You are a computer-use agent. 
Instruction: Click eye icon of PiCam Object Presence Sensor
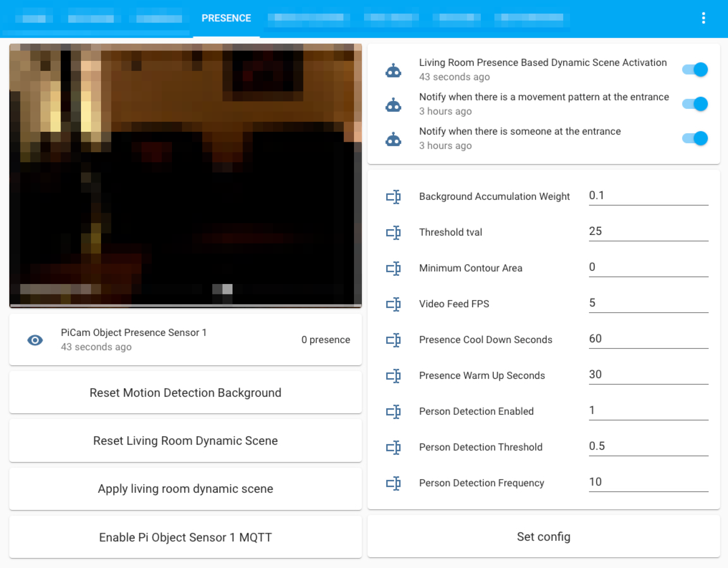pos(35,340)
